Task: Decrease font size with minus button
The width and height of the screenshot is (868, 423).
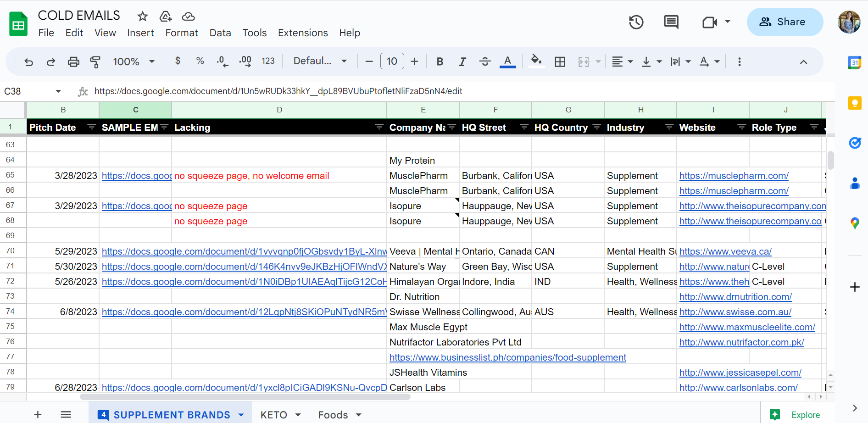Action: point(369,61)
